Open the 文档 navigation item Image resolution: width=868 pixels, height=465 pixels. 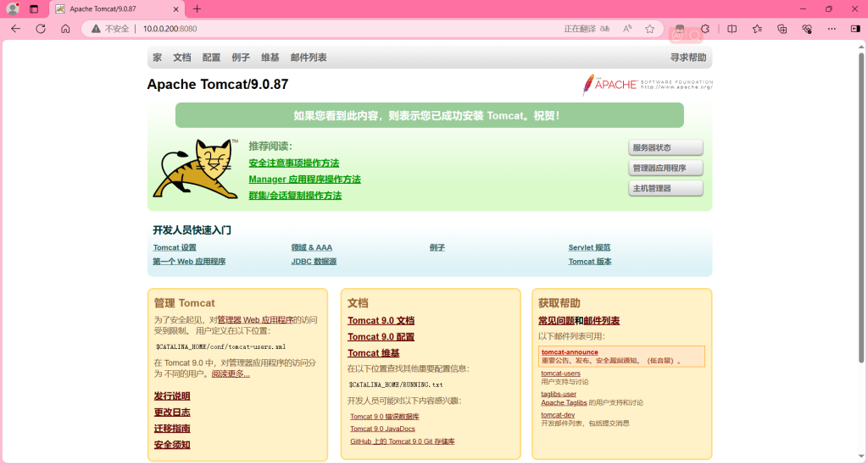point(181,58)
